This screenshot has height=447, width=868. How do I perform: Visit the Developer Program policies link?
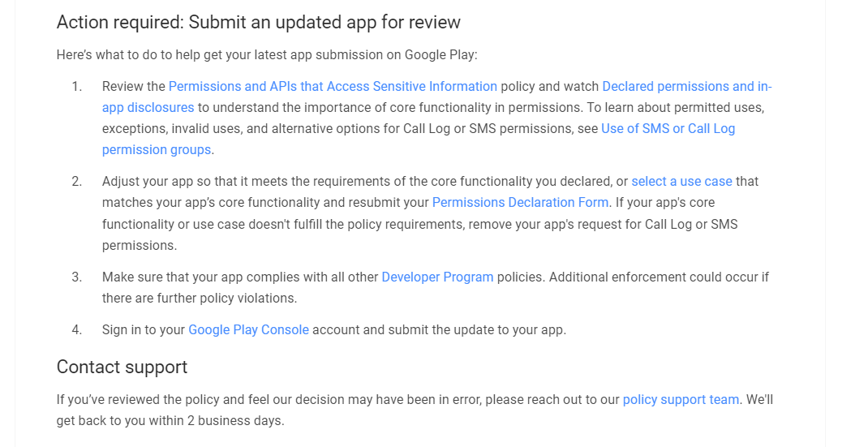click(x=437, y=277)
